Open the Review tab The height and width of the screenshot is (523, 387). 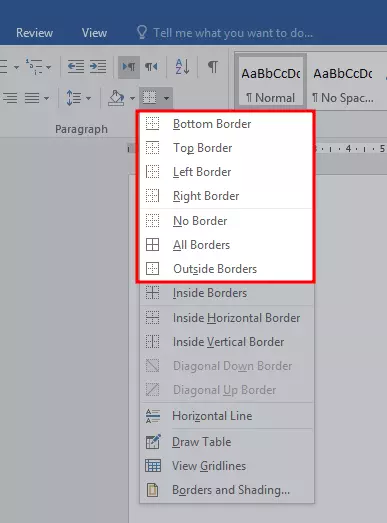tap(34, 33)
